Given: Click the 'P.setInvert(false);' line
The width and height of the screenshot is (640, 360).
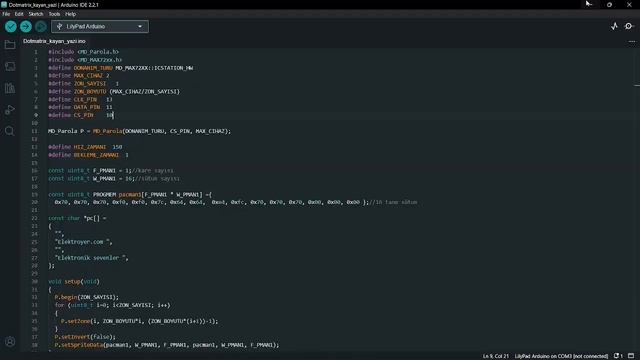Looking at the screenshot, I should 85,337.
